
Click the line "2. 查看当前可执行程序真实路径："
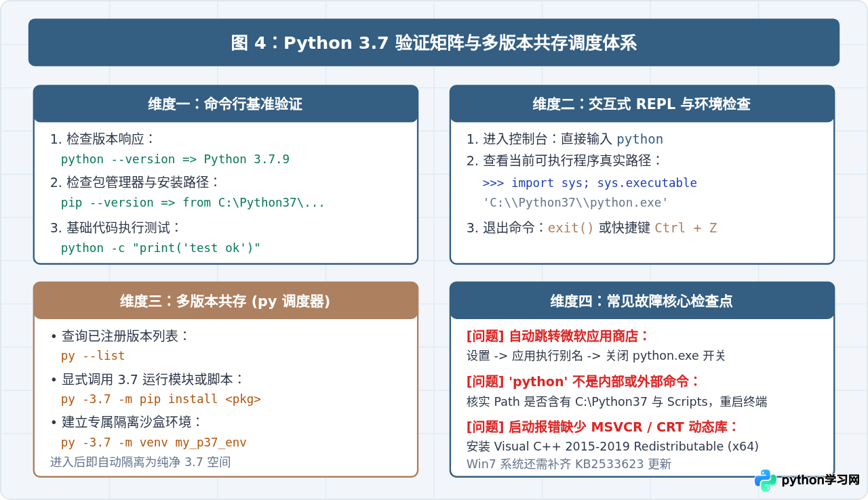(x=565, y=161)
